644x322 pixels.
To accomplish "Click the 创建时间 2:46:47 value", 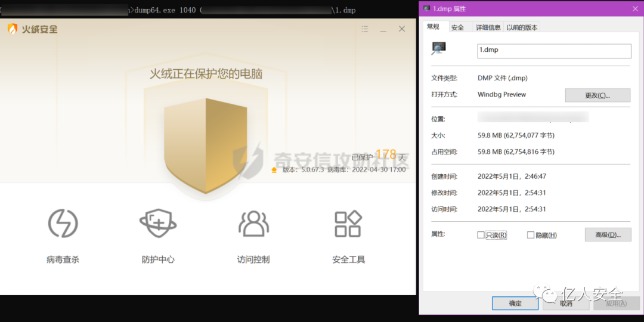I will click(x=512, y=177).
